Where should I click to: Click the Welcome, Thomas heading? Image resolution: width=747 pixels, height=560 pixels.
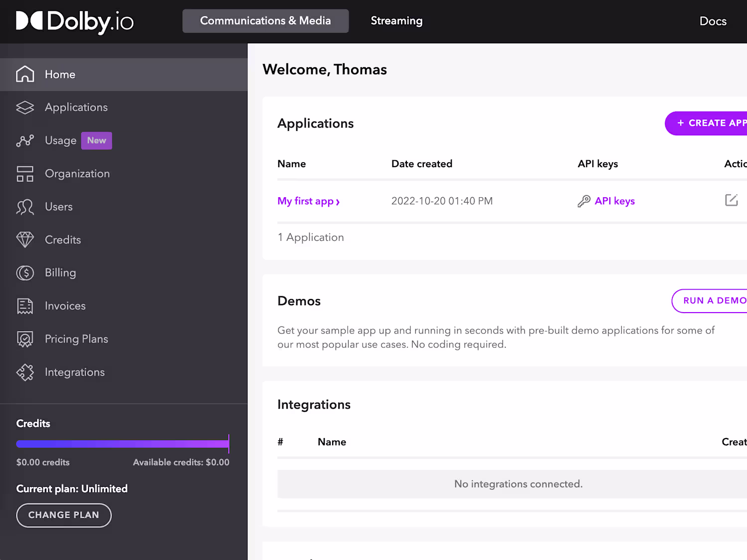(325, 70)
